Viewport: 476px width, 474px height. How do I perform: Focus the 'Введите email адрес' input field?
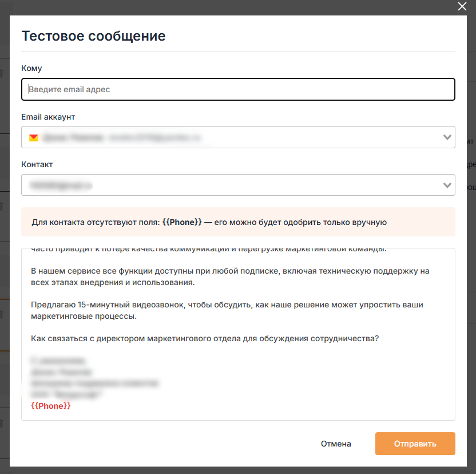[x=238, y=89]
